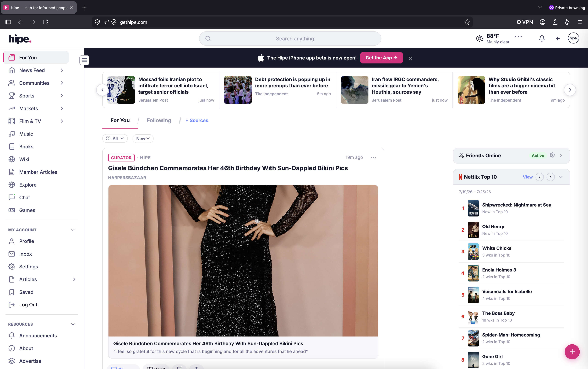Open the All filter dropdown
Image resolution: width=588 pixels, height=369 pixels.
(115, 138)
